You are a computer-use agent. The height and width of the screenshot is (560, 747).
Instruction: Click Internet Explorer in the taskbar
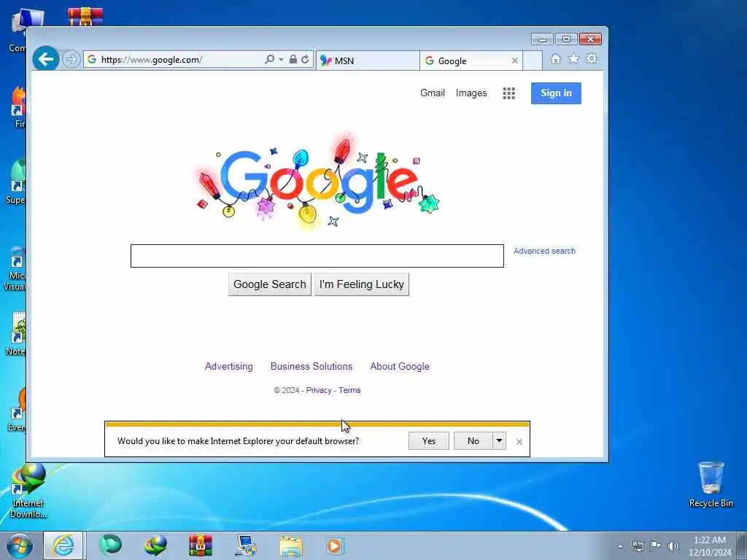click(x=63, y=545)
